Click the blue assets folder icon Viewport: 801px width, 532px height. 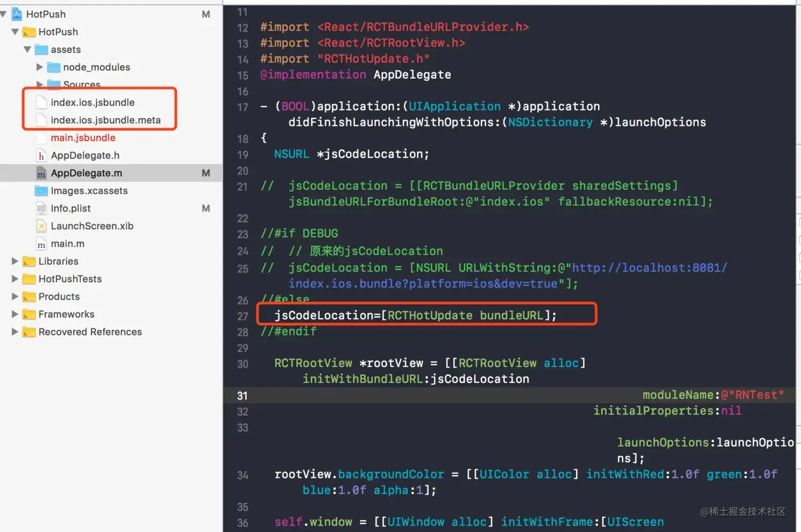tap(41, 50)
